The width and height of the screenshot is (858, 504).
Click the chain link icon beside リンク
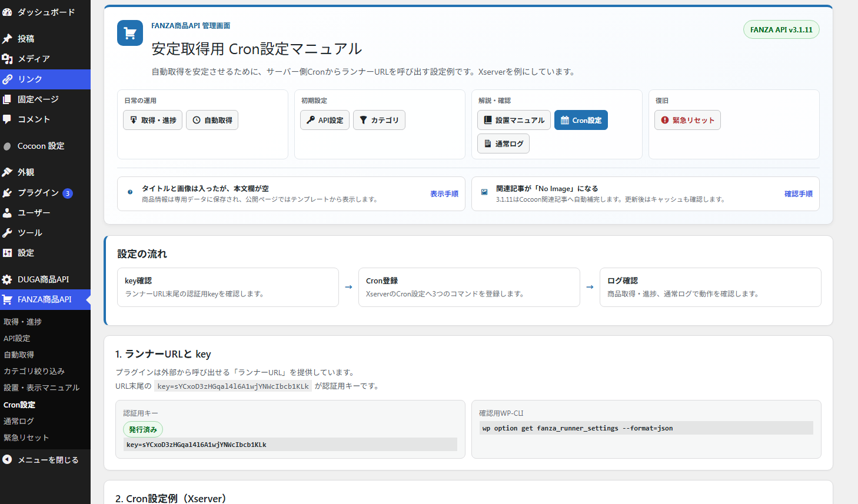click(7, 79)
